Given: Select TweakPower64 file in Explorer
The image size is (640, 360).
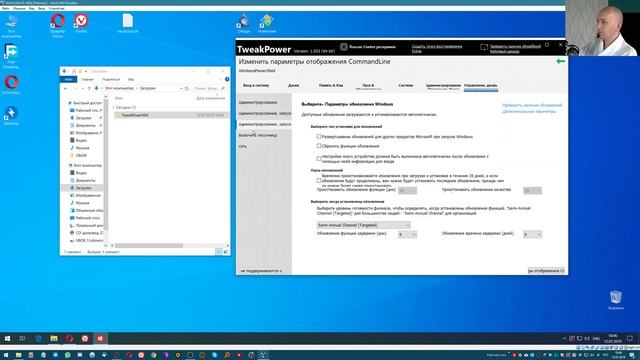Looking at the screenshot, I should [x=171, y=115].
